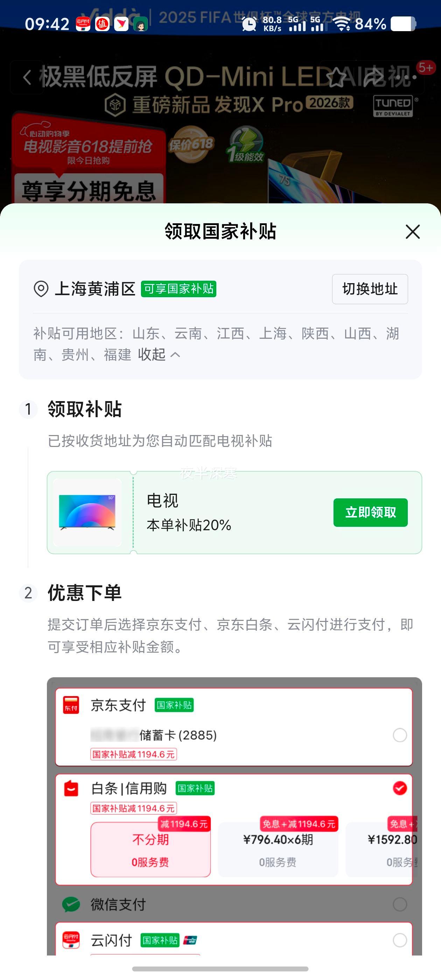Tap the back arrow at the top left
The image size is (441, 980).
point(27,77)
